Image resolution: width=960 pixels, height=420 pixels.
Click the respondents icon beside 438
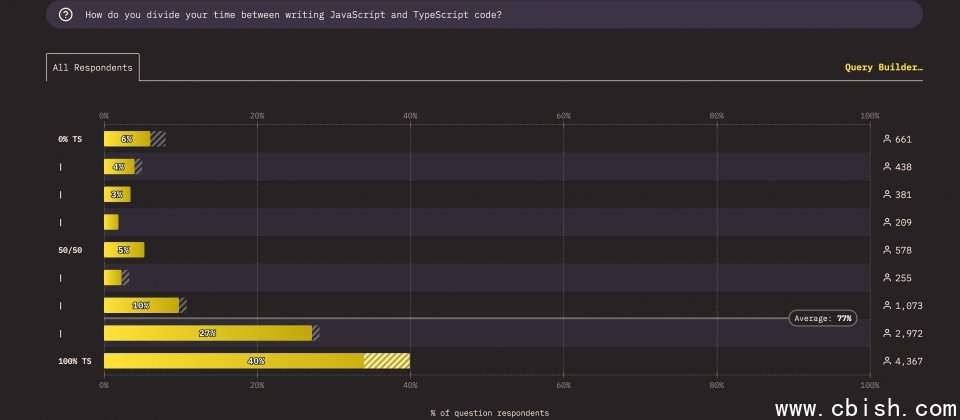coord(887,167)
